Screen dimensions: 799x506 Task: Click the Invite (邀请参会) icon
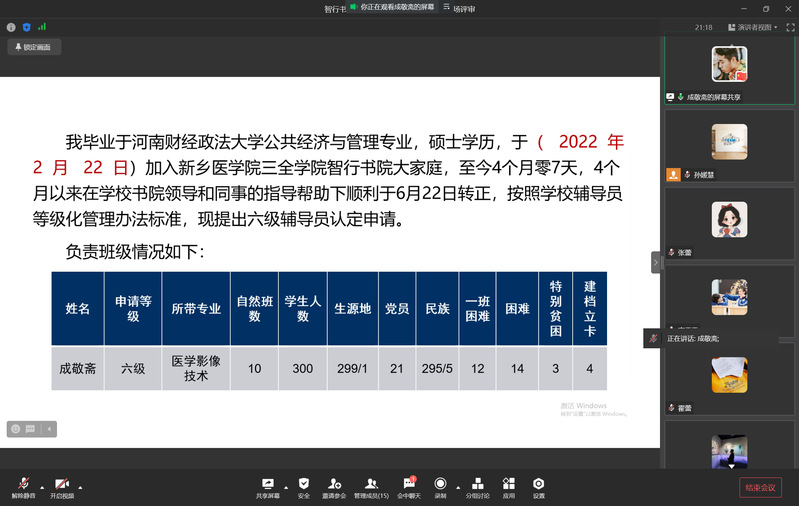point(334,486)
